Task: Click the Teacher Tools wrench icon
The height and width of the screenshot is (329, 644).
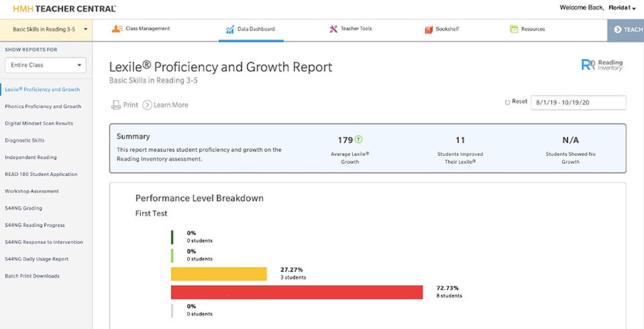Action: (333, 29)
